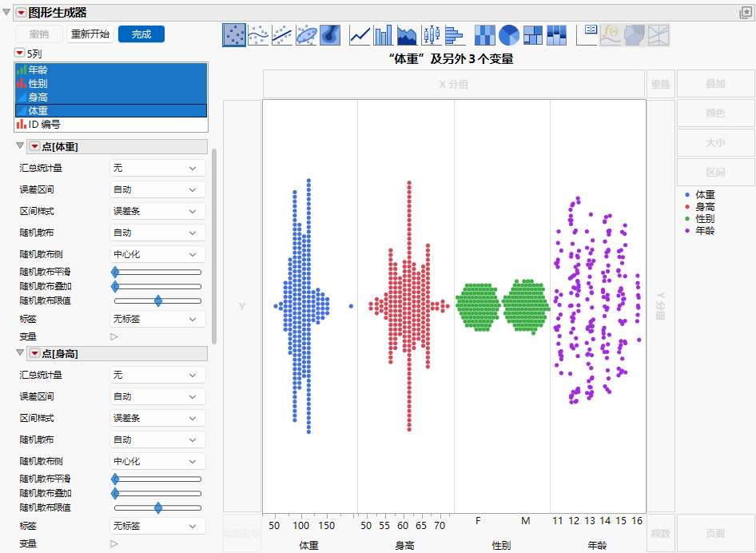This screenshot has height=553, width=756.
Task: Select the Parallel plot element icon
Action: click(x=659, y=35)
